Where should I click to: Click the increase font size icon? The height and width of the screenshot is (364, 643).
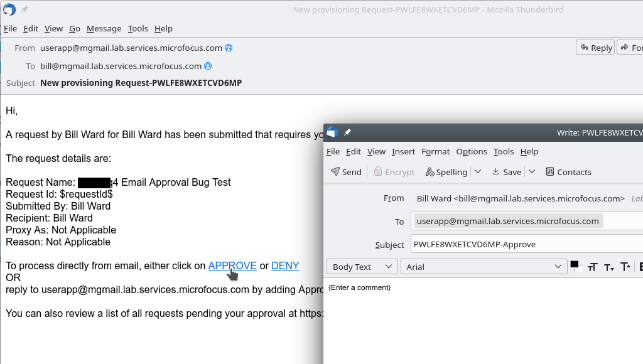(625, 266)
